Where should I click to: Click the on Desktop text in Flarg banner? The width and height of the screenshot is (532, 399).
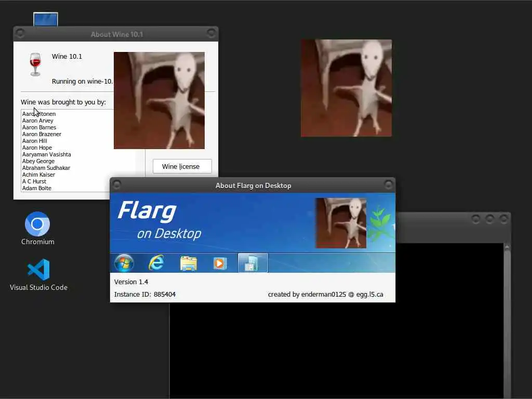click(x=169, y=234)
